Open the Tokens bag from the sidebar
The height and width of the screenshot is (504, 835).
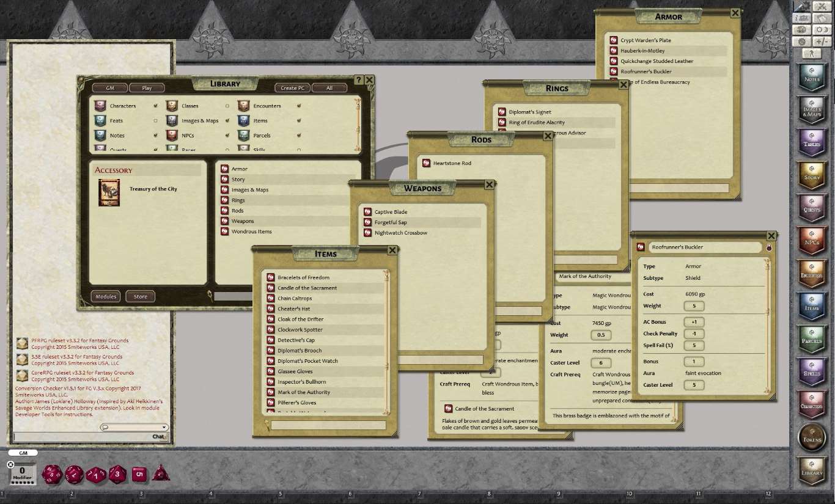(812, 437)
